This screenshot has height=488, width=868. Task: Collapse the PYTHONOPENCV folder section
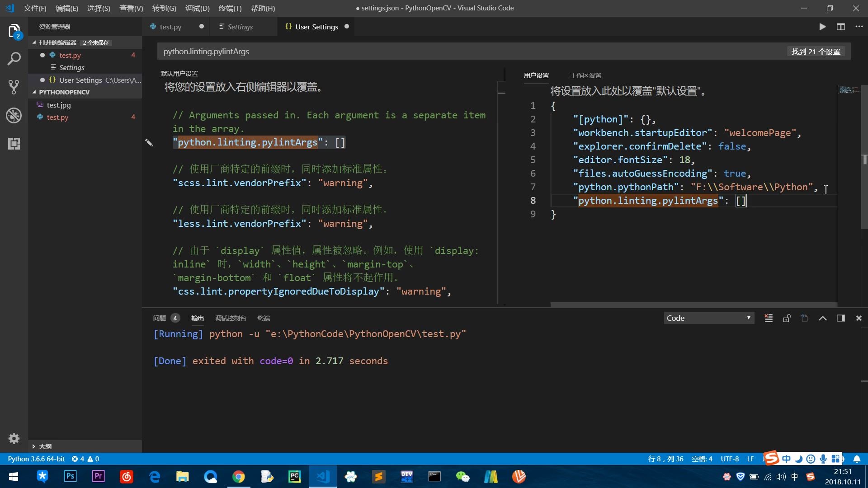85,92
